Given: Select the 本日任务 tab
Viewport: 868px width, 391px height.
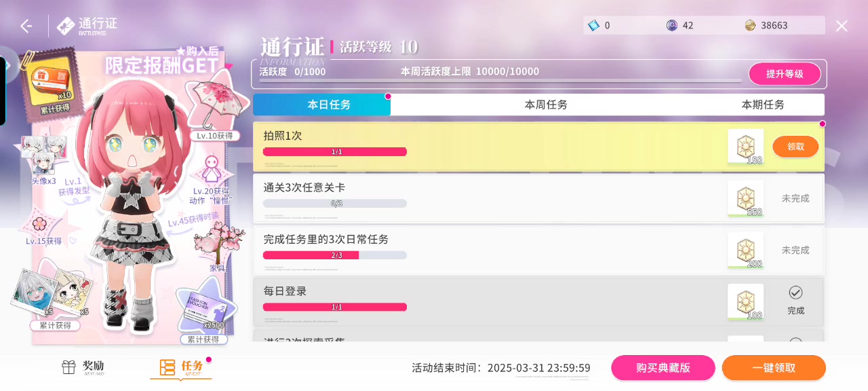Looking at the screenshot, I should [329, 105].
